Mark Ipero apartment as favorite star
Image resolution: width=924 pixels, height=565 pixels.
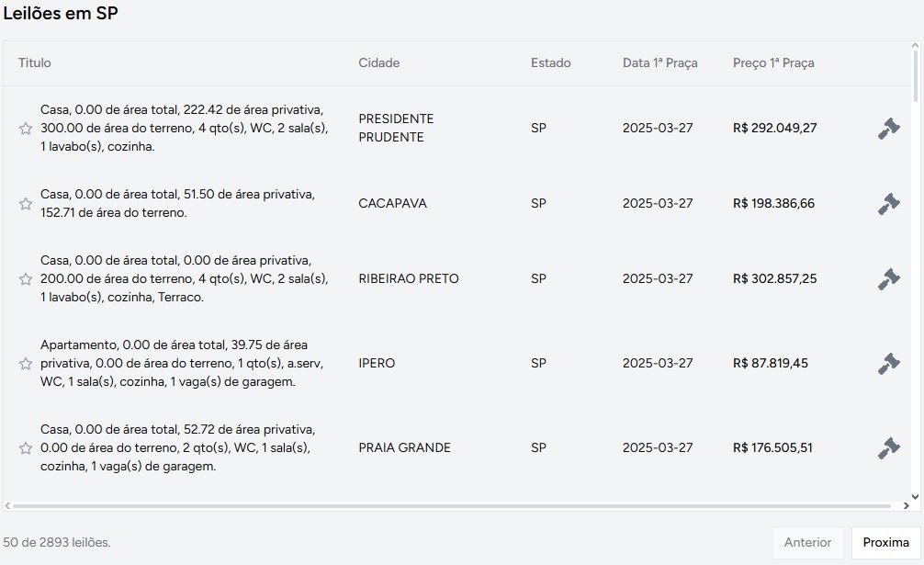pyautogui.click(x=26, y=364)
